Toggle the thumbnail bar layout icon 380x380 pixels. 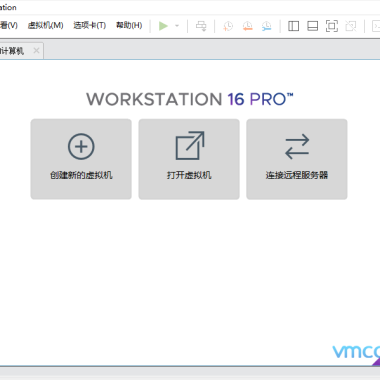pos(312,26)
